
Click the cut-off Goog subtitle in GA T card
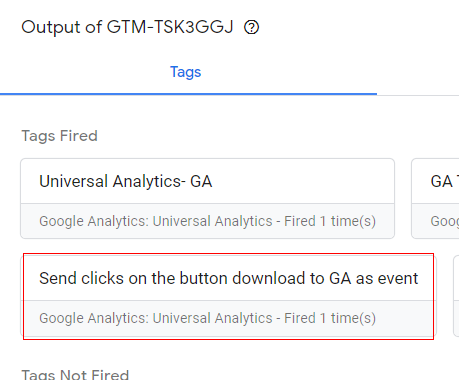(445, 221)
